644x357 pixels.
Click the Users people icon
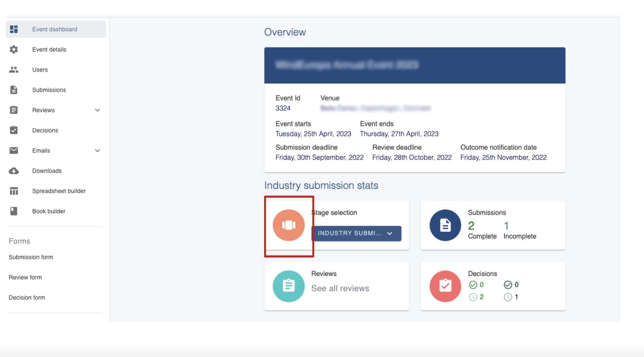tap(14, 69)
